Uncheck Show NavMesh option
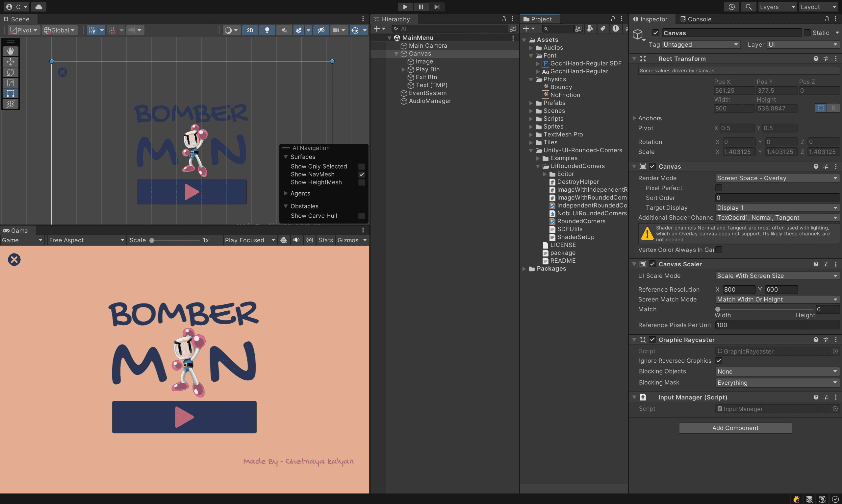The height and width of the screenshot is (504, 842). click(x=362, y=175)
